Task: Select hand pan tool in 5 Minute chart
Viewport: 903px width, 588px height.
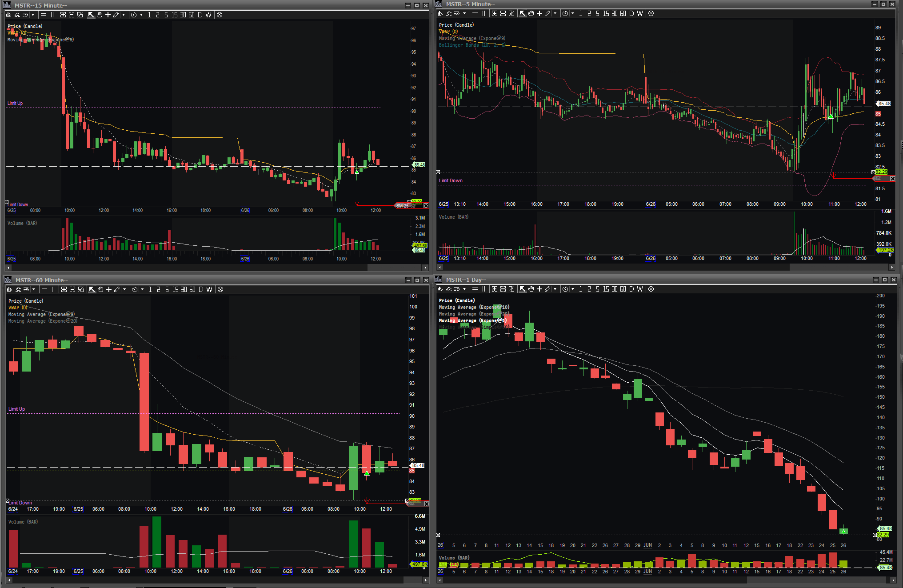Action: (531, 13)
